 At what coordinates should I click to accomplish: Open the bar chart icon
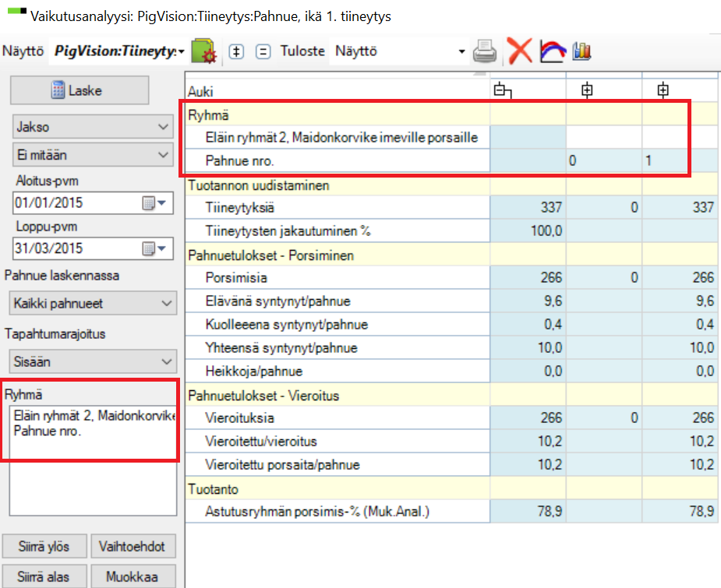click(581, 51)
